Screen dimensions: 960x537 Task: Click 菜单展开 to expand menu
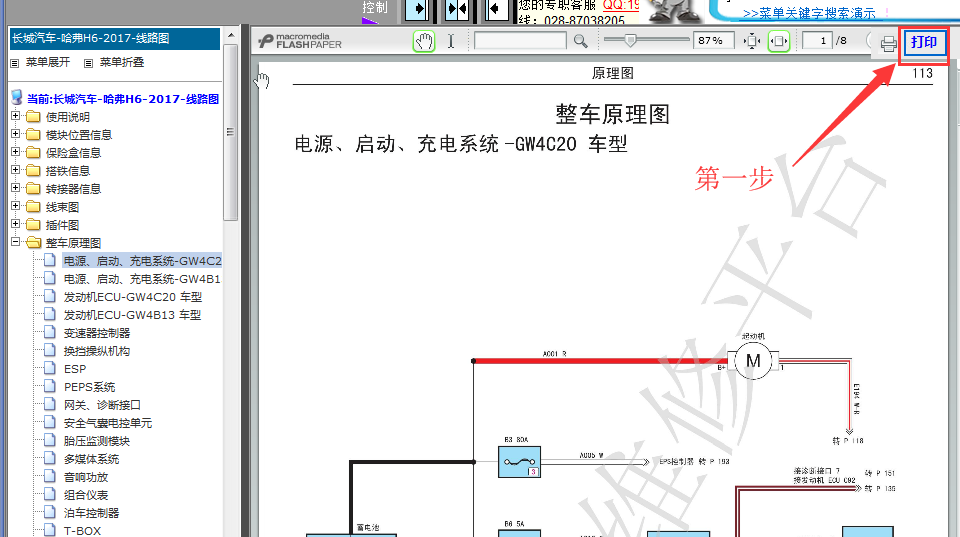[48, 62]
